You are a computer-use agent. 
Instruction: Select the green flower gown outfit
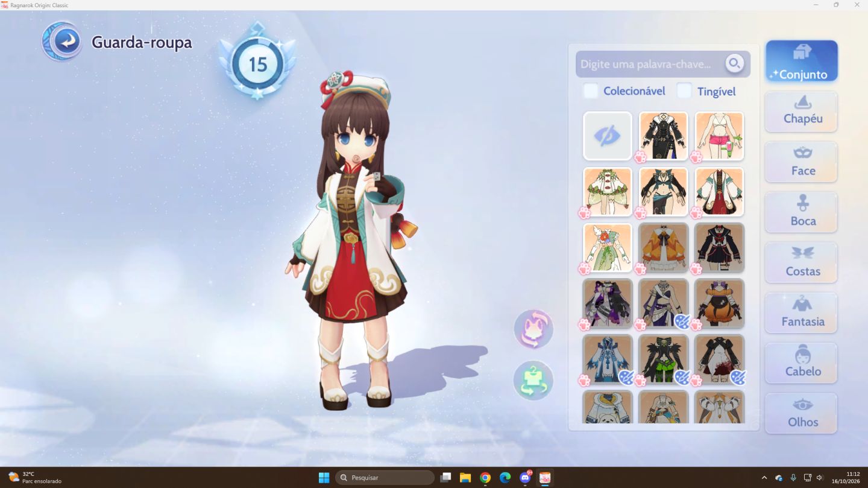click(608, 247)
